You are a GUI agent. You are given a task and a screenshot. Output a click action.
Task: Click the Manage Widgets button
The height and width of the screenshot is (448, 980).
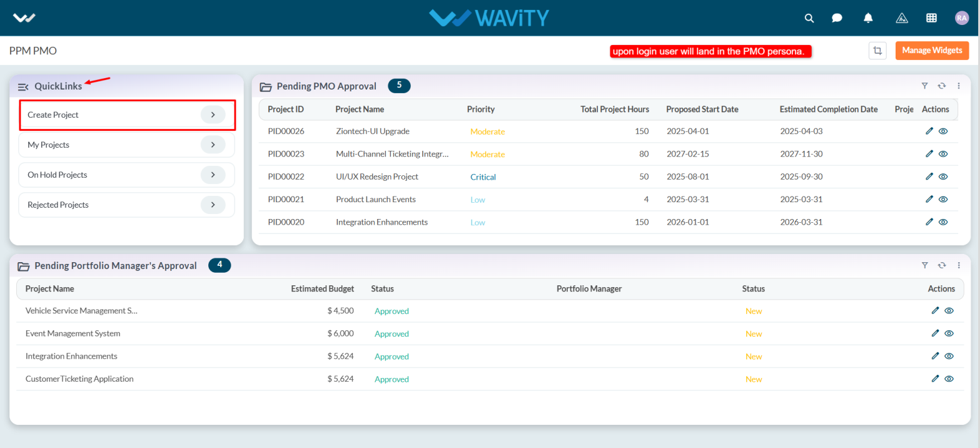[932, 51]
